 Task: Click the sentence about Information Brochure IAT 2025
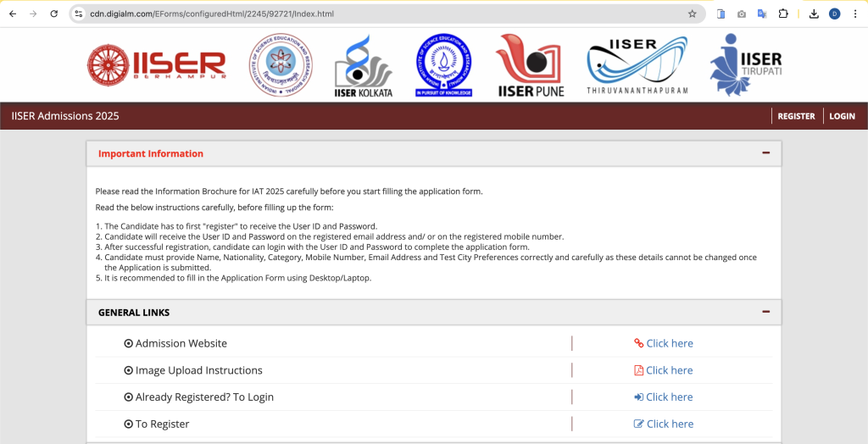coord(289,191)
